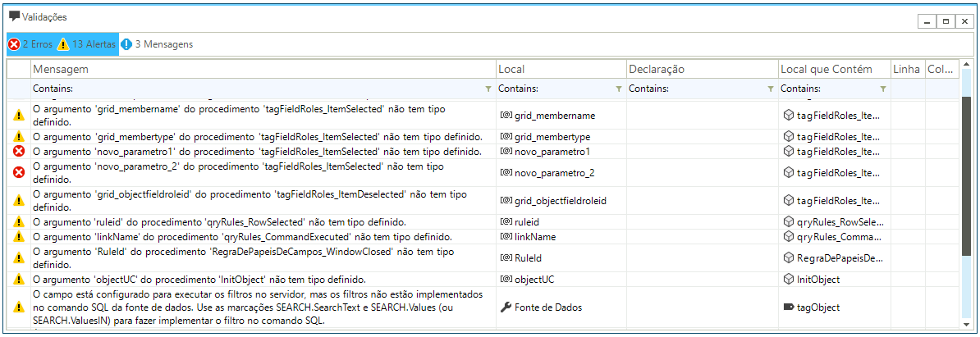Click the warning icon for 'grid_membername' row
Image resolution: width=980 pixels, height=337 pixels.
click(x=19, y=116)
